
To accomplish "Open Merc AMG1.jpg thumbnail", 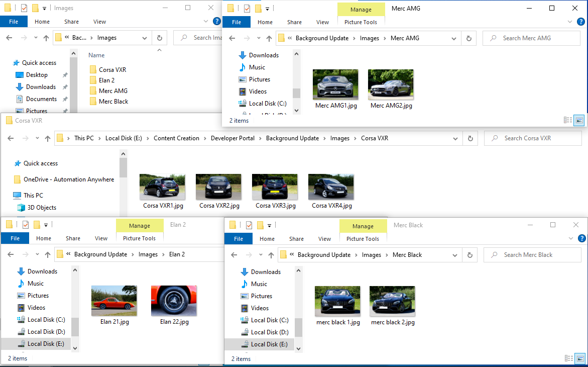I will click(x=335, y=84).
